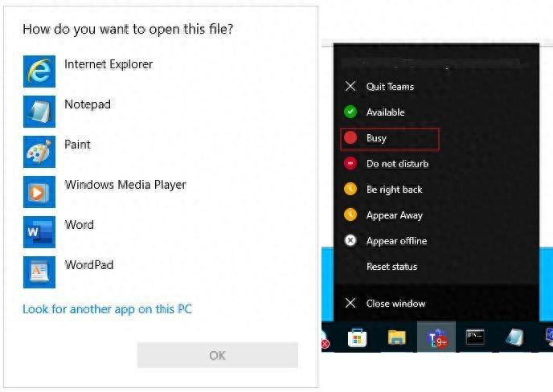Click Look for another app on this PC

107,309
